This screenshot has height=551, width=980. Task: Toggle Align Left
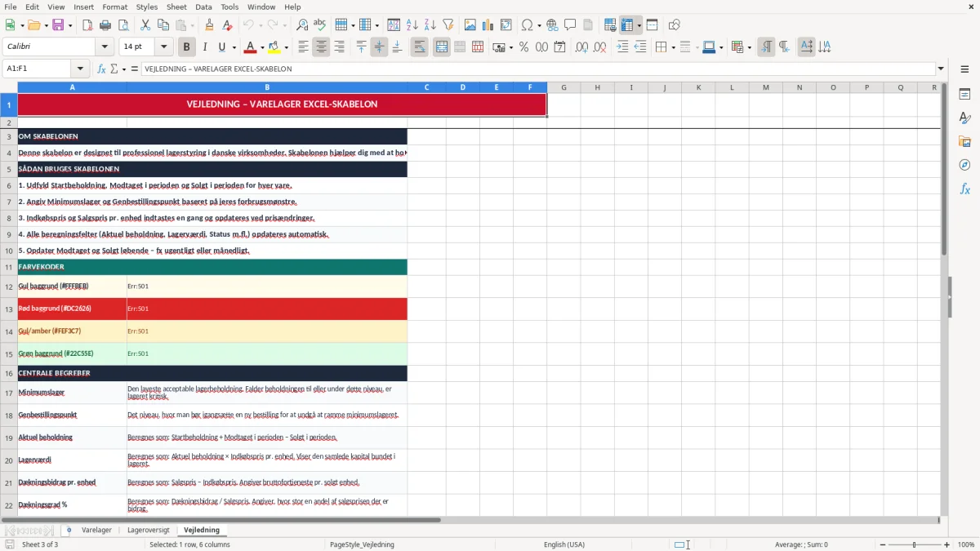303,47
